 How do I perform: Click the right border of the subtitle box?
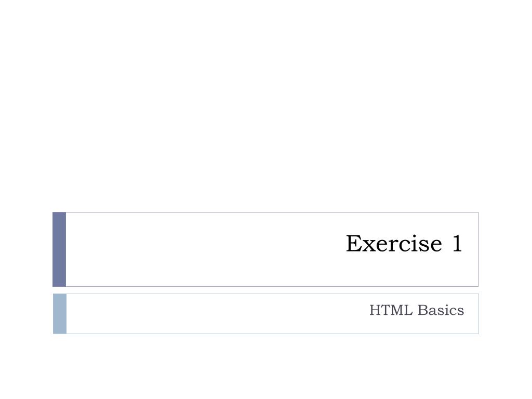pyautogui.click(x=478, y=314)
